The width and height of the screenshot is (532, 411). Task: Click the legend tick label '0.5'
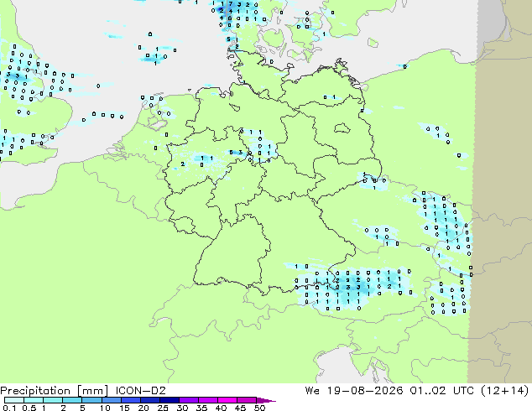click(29, 408)
